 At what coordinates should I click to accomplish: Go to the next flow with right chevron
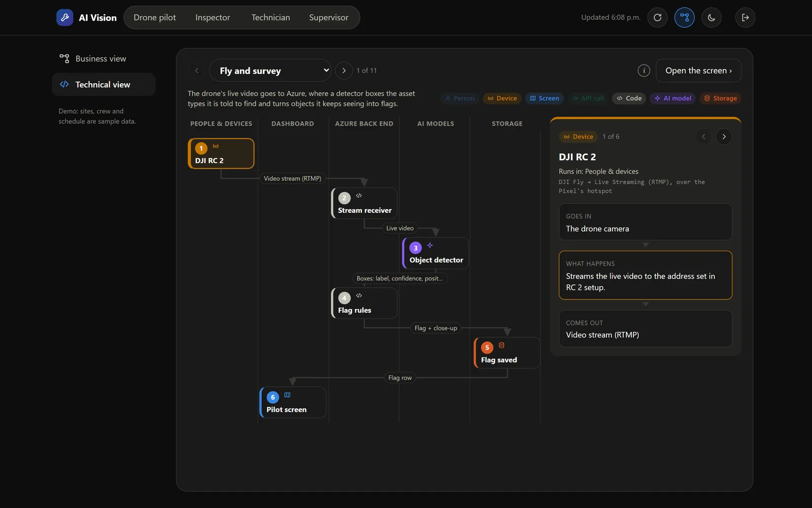(344, 71)
